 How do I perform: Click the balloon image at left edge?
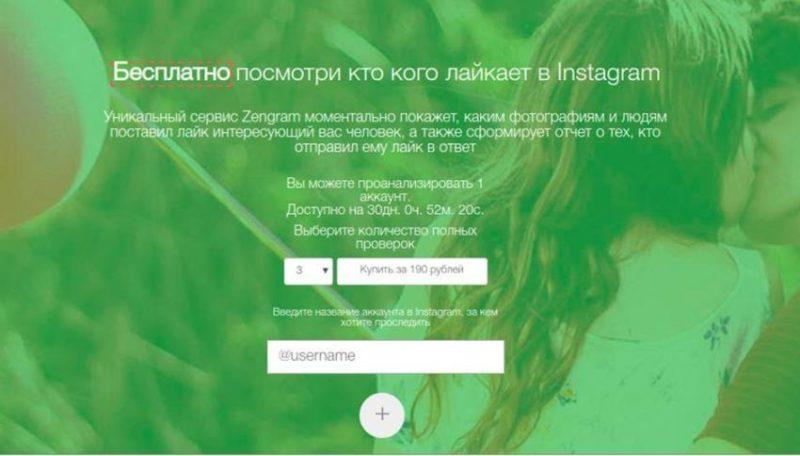(43, 117)
